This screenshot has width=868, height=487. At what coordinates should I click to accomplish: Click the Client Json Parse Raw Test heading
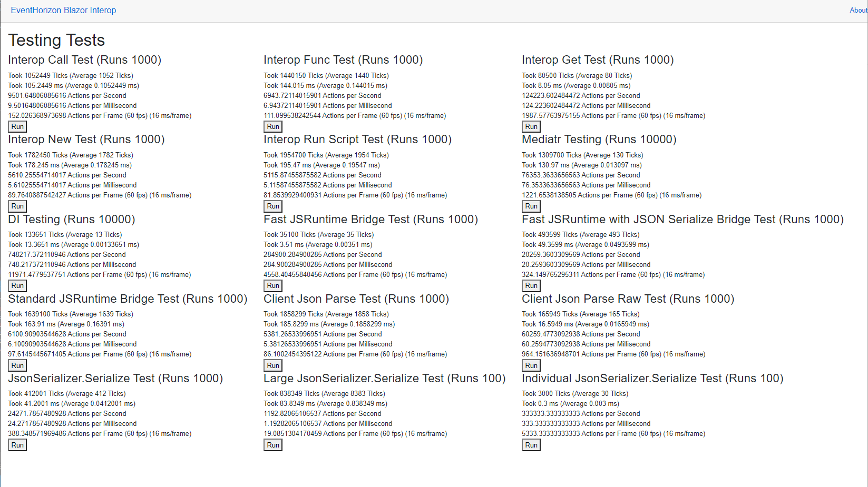(628, 299)
